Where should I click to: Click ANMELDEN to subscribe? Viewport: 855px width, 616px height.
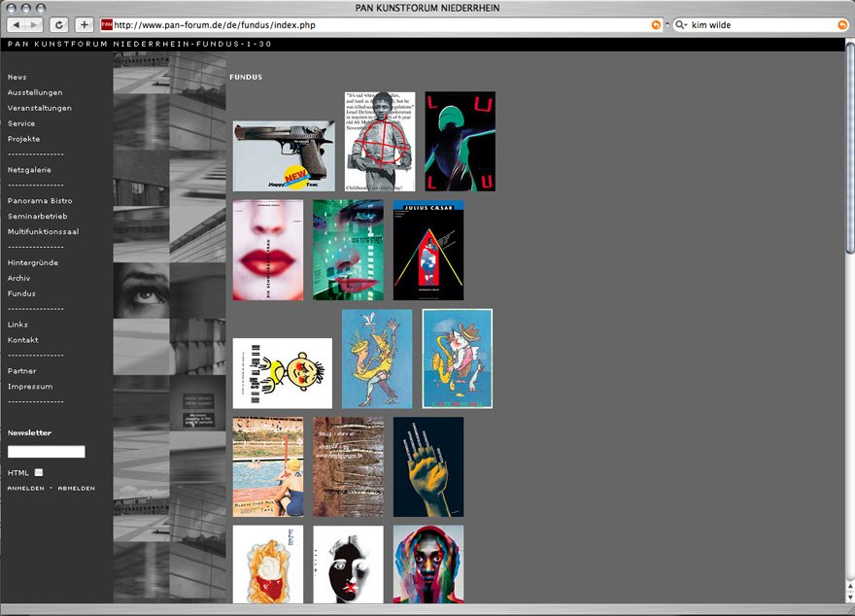25,489
